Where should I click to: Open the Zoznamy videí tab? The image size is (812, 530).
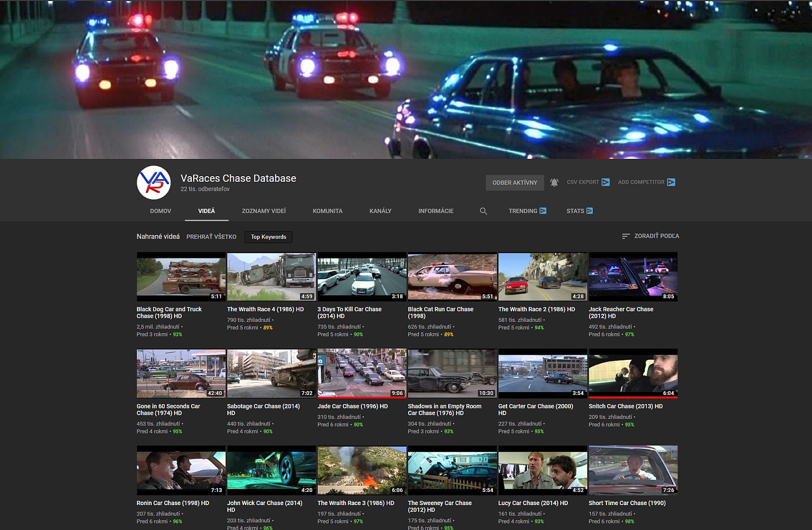[x=264, y=211]
